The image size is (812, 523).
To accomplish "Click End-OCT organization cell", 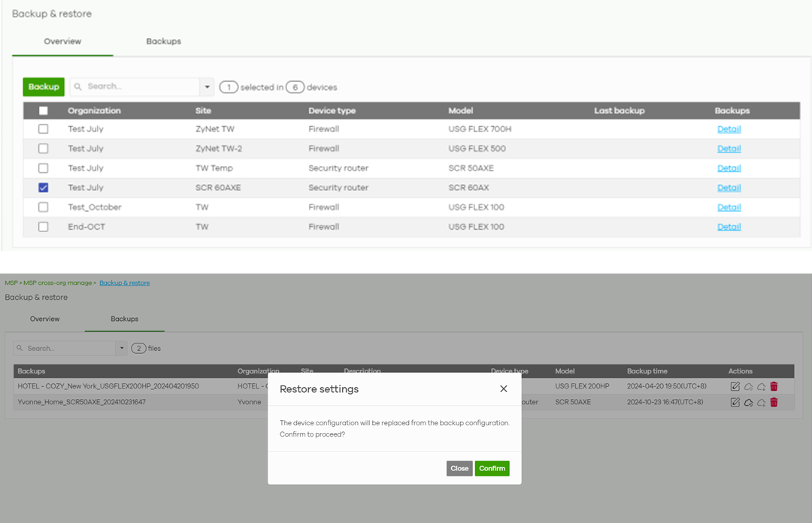I will tap(86, 227).
